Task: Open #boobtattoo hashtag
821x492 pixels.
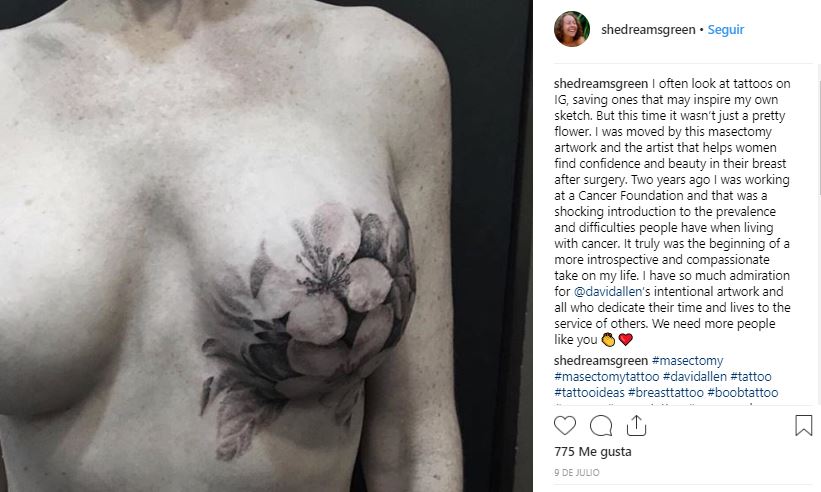Action: pos(742,393)
